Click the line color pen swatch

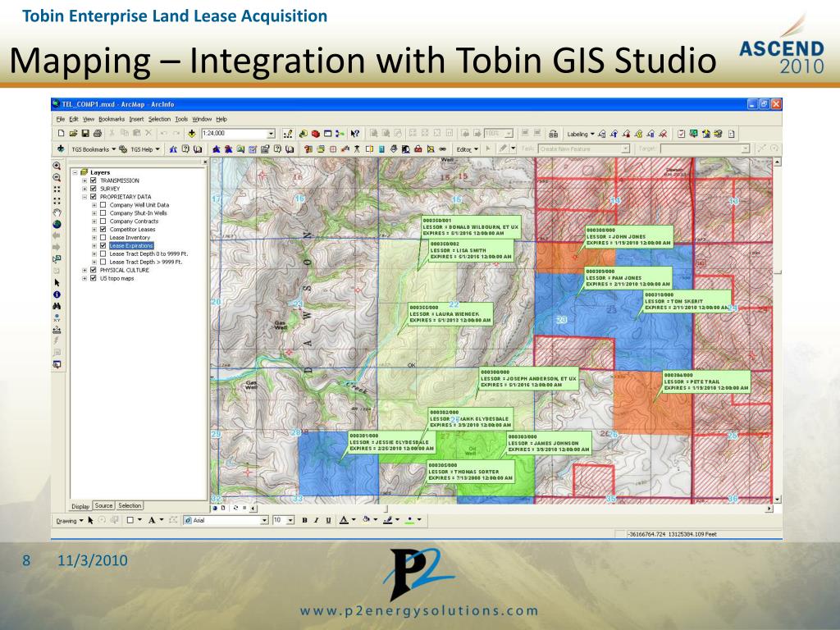[388, 519]
